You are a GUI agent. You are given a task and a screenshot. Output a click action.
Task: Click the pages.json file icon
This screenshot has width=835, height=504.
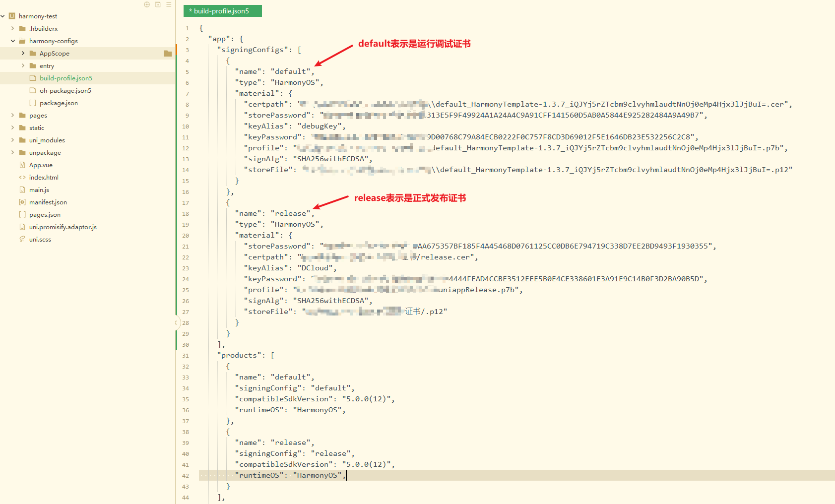pos(22,215)
